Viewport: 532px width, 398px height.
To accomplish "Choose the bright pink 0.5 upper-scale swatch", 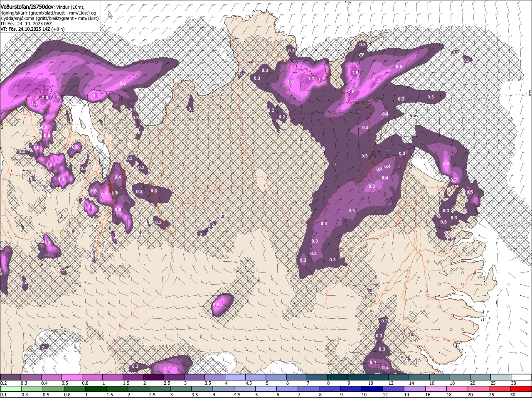I will tap(71, 377).
